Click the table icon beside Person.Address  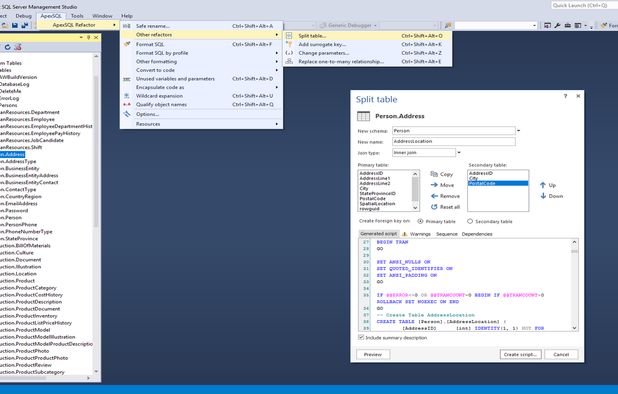click(x=363, y=116)
